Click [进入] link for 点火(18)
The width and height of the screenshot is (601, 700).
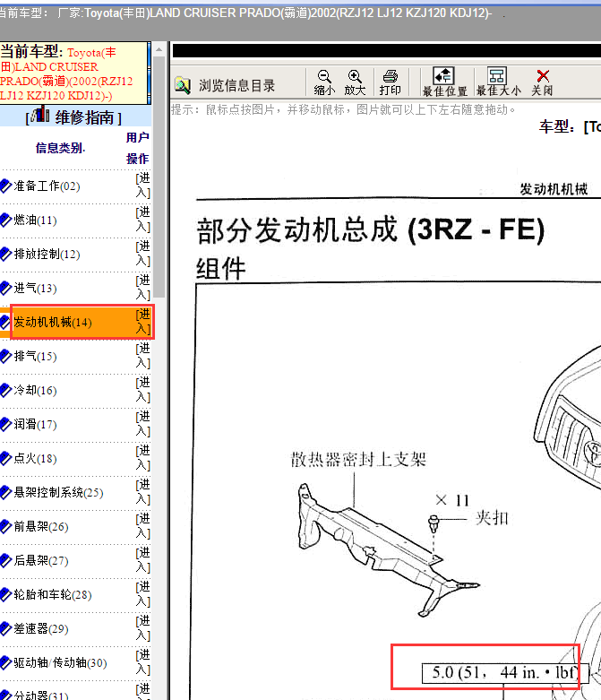pos(142,458)
